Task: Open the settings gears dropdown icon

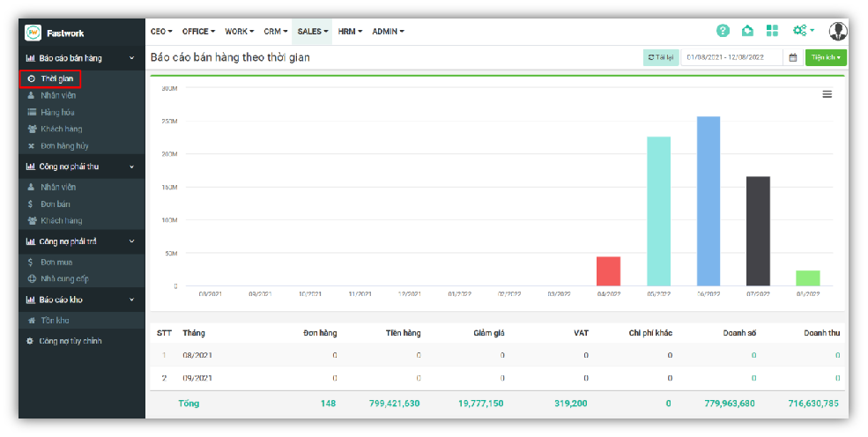Action: click(802, 31)
